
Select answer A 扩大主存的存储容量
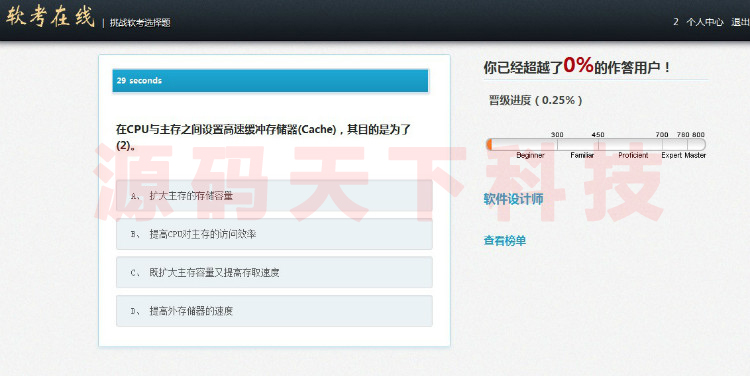(274, 196)
